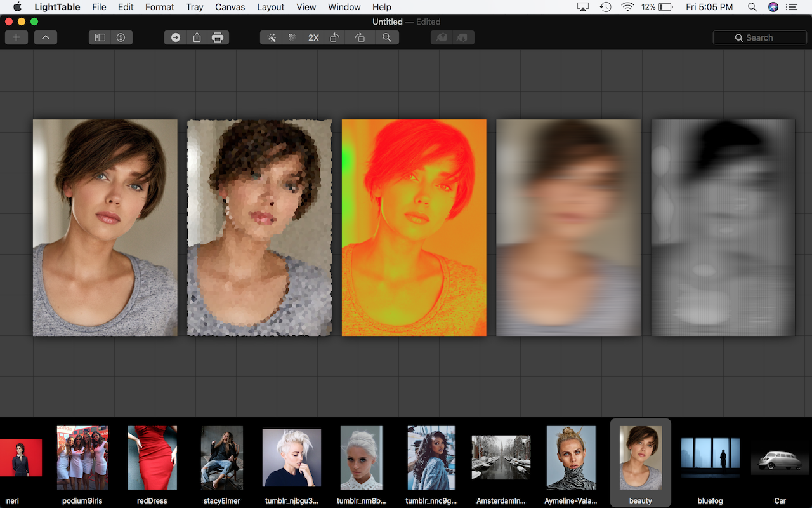
Task: Click the share icon in toolbar
Action: tap(197, 37)
